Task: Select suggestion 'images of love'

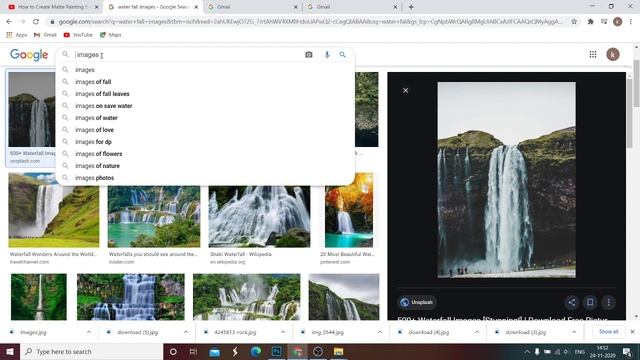Action: tap(205, 130)
